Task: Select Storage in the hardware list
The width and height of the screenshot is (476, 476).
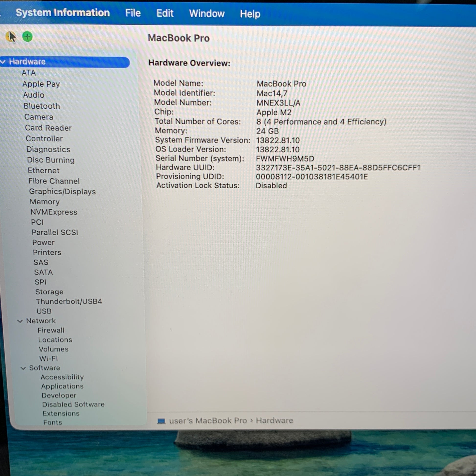Action: (x=49, y=292)
